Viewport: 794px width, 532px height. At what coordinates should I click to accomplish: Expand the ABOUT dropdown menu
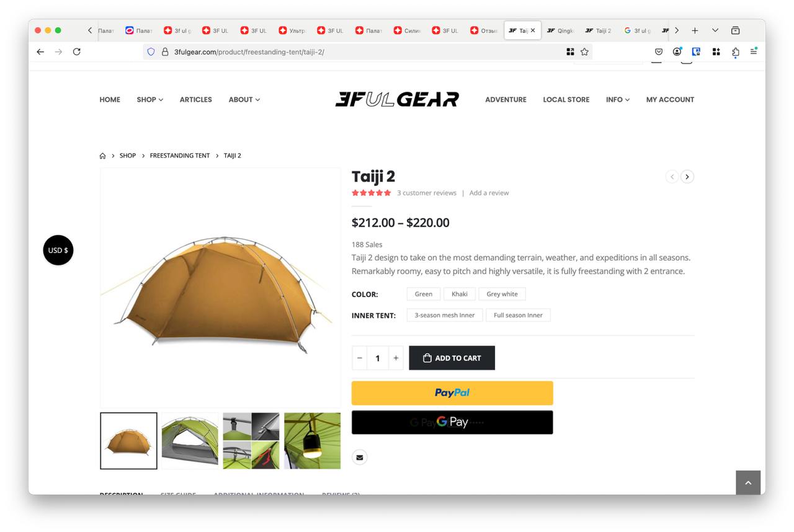pos(244,99)
